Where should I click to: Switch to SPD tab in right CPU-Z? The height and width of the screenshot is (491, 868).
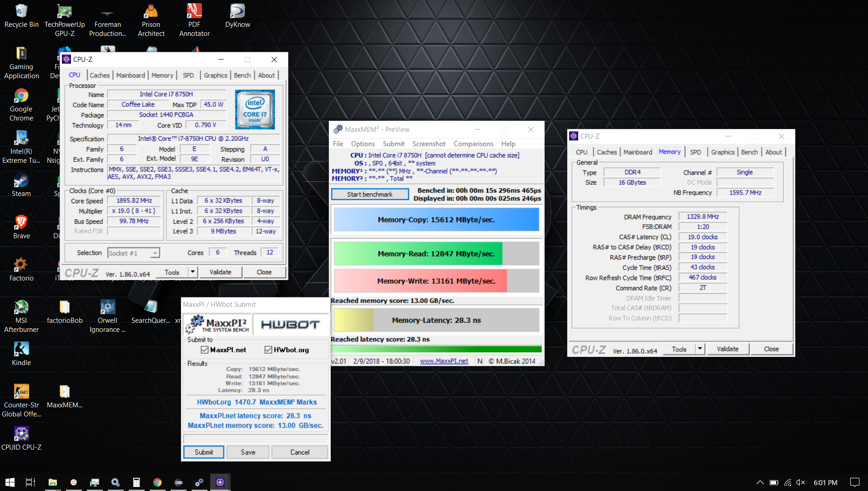[x=695, y=152]
